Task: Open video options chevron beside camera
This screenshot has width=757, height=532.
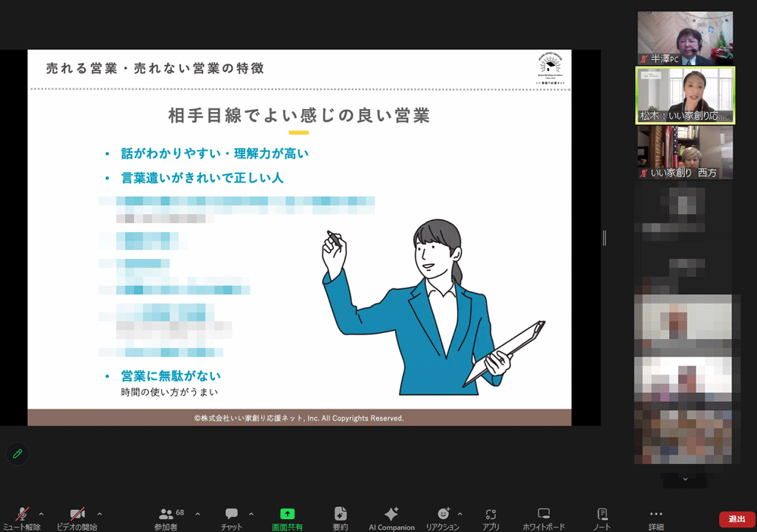Action: 99,513
